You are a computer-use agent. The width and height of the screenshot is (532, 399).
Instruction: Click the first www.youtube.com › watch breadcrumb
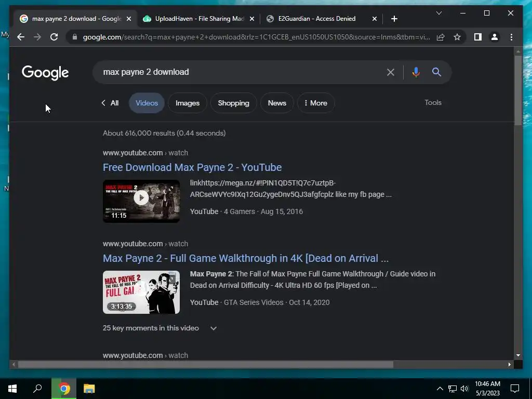point(145,153)
